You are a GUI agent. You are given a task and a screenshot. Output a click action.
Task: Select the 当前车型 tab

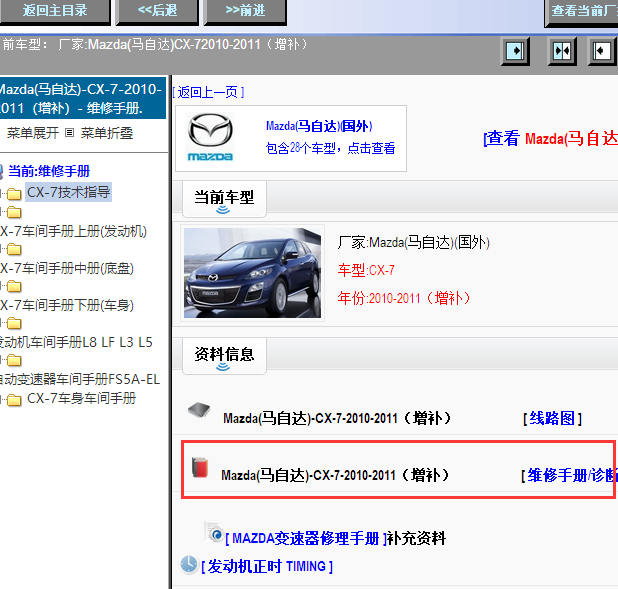[x=224, y=199]
